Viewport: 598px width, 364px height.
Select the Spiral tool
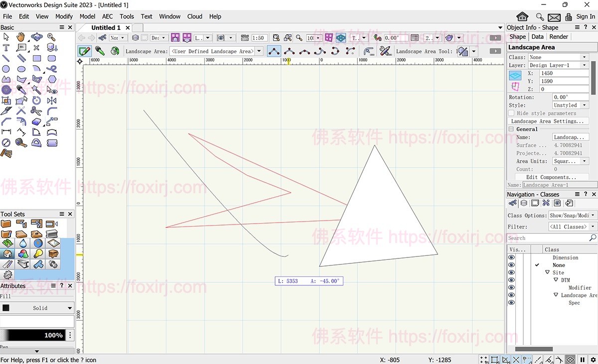[6, 90]
